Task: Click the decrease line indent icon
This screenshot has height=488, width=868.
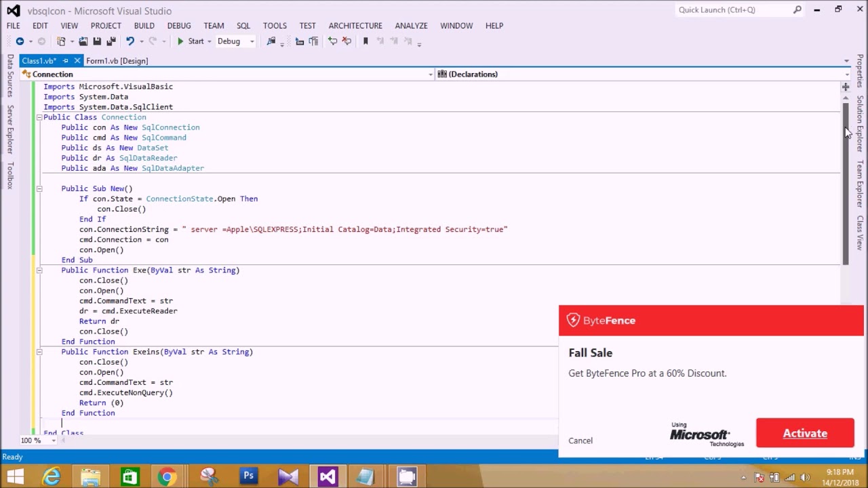Action: tap(300, 41)
